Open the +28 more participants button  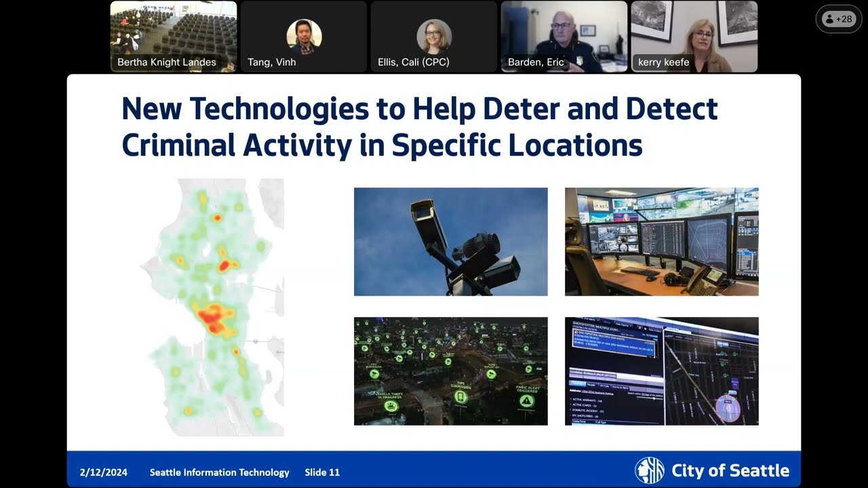[x=838, y=19]
